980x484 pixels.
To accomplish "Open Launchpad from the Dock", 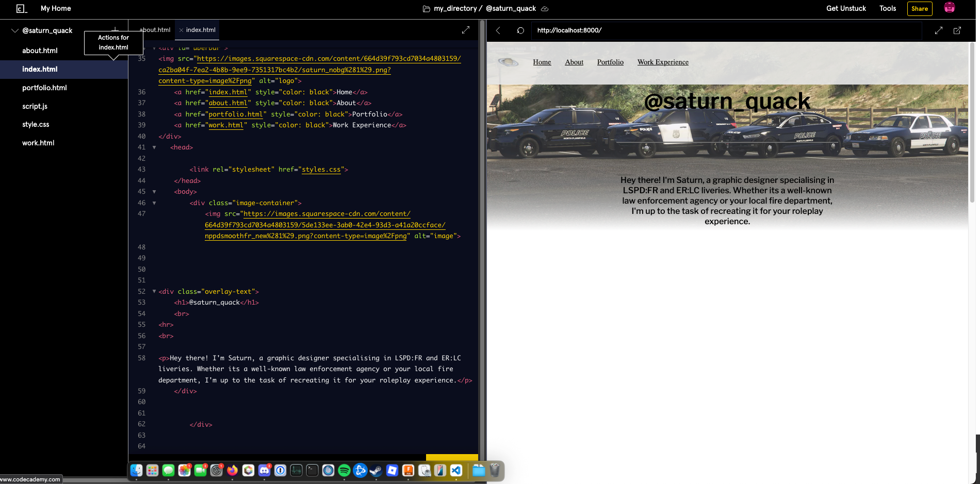I will (152, 470).
